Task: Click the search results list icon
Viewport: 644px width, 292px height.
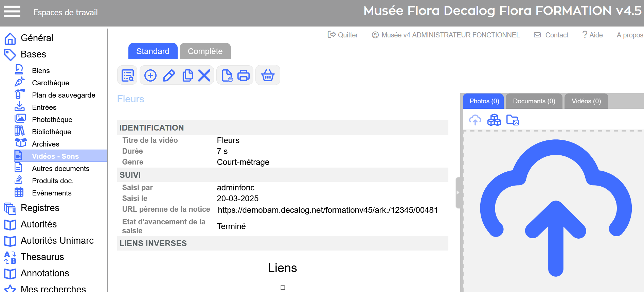Action: point(127,75)
